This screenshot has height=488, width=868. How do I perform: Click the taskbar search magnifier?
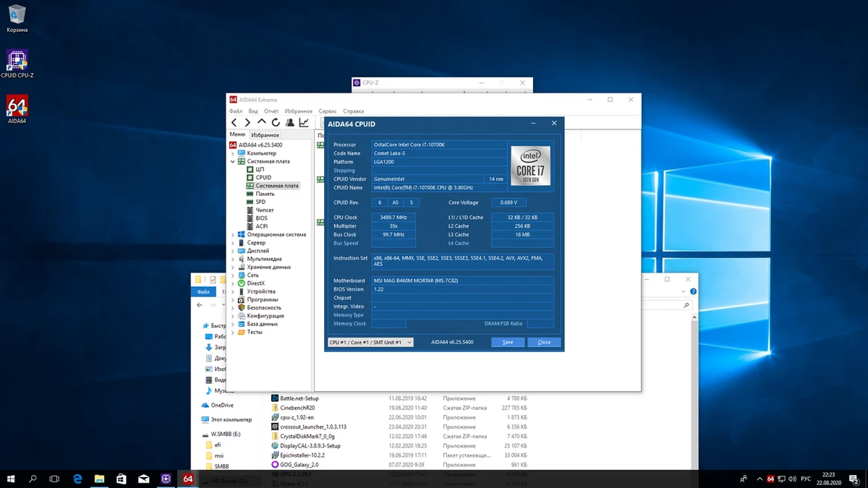33,479
